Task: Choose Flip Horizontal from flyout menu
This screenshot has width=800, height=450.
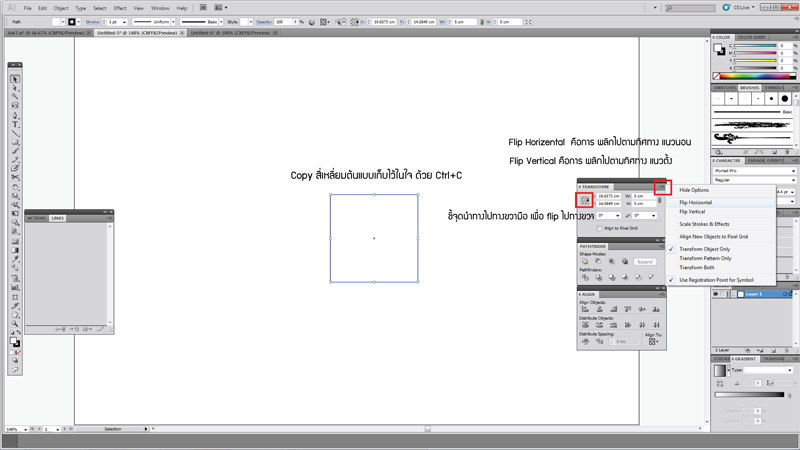Action: [695, 203]
